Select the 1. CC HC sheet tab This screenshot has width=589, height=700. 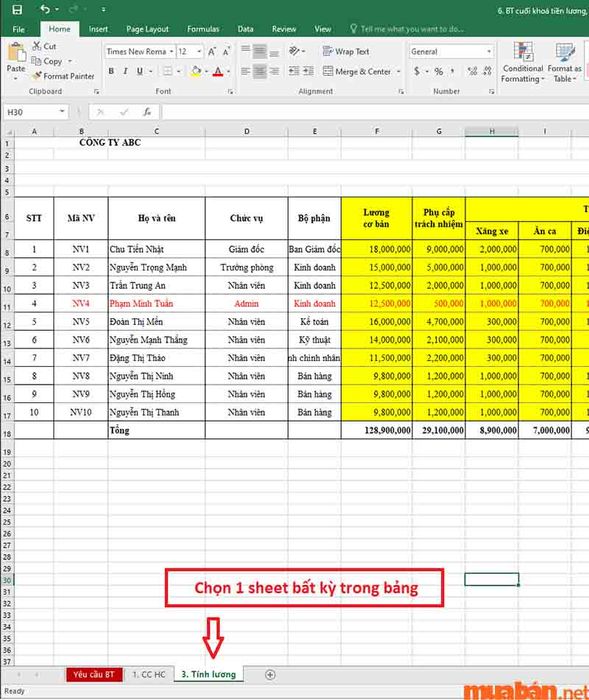(x=149, y=675)
